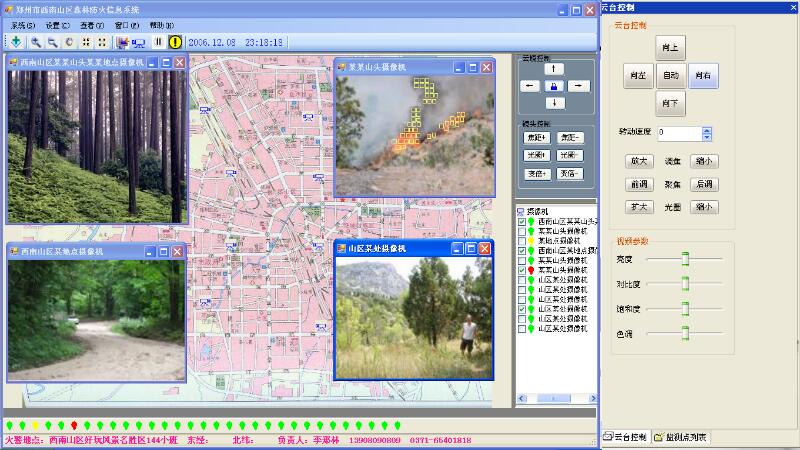
Task: Open the 设置 menu
Action: point(57,24)
